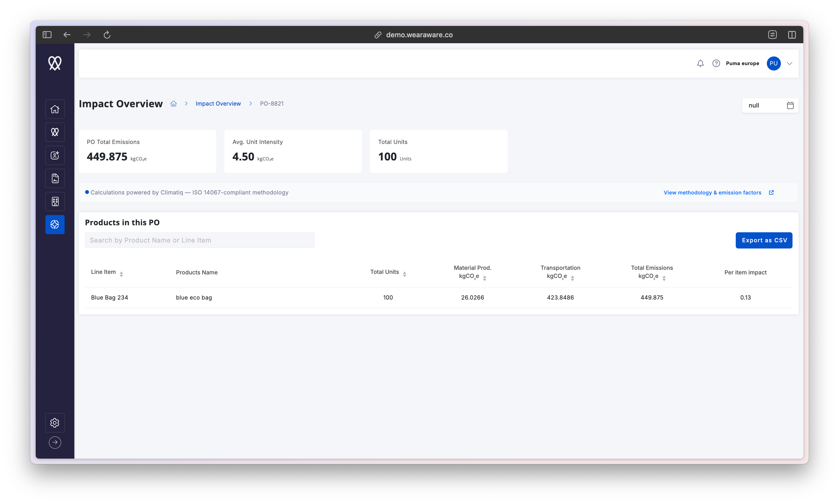Sort by the Total Units column arrows
The image size is (839, 504).
point(404,274)
